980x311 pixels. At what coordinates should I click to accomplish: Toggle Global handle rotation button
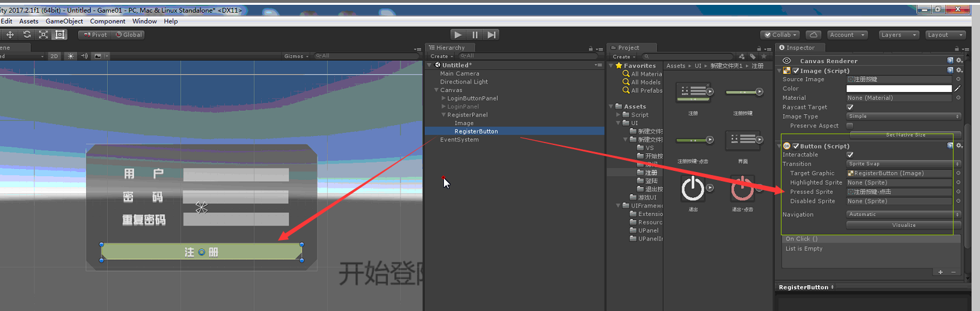[x=129, y=35]
